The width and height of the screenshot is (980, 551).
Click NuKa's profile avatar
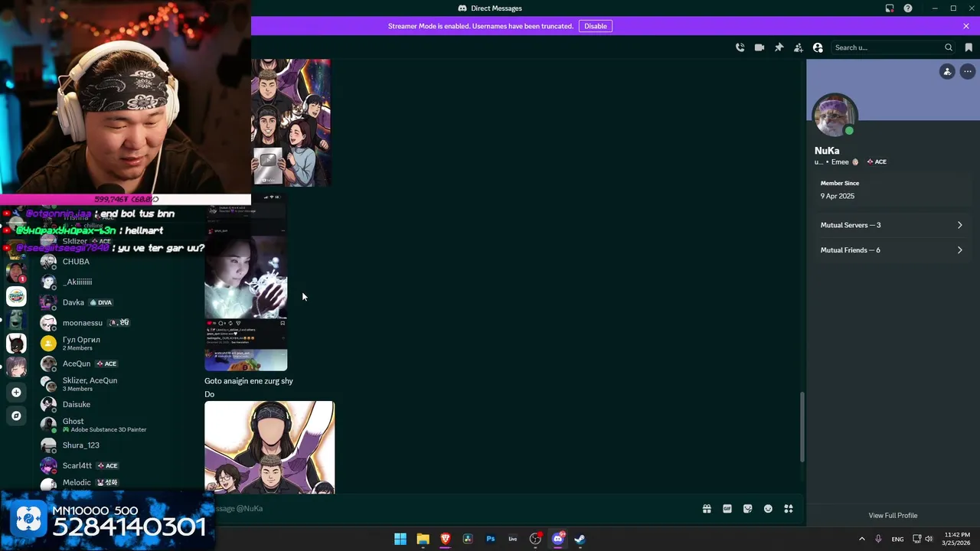(835, 116)
